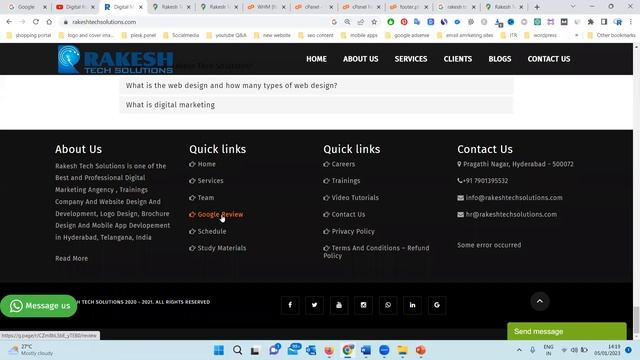Open the YouTube social icon in footer
Image resolution: width=640 pixels, height=360 pixels.
tap(339, 305)
